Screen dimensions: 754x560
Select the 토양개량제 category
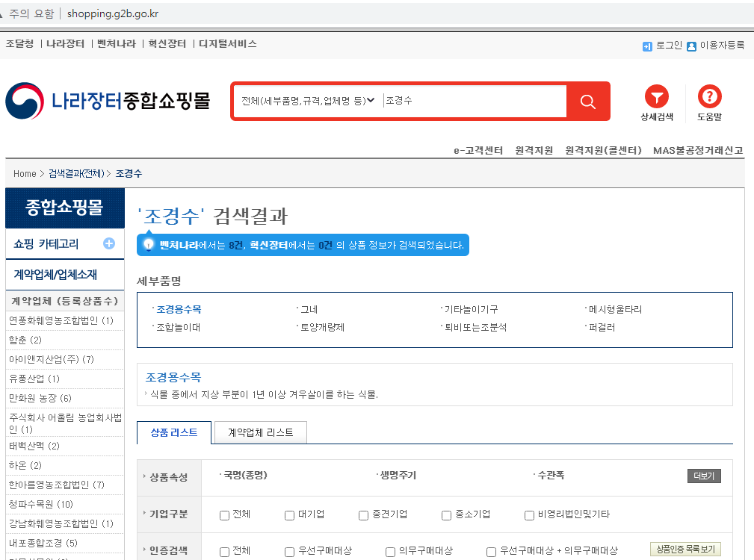point(322,328)
